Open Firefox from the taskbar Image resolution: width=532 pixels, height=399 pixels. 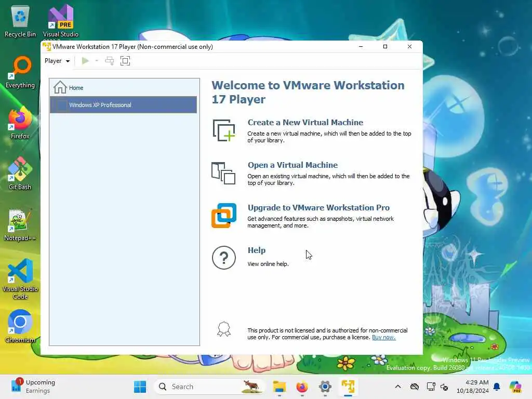coord(302,387)
